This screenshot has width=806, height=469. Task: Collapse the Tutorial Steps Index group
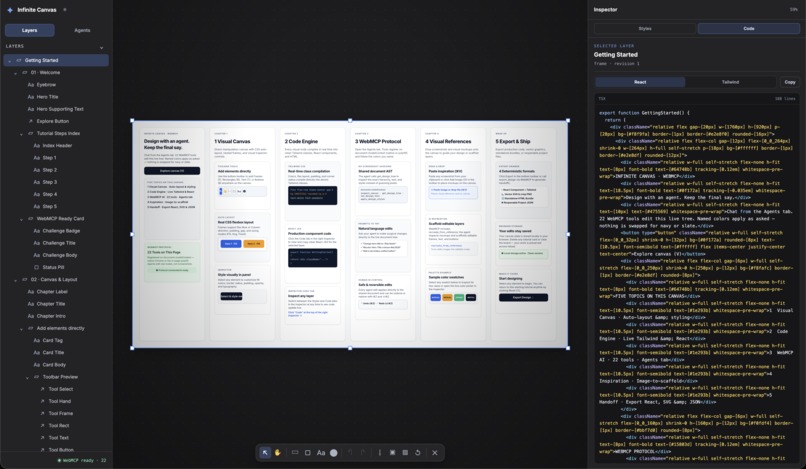pyautogui.click(x=22, y=134)
